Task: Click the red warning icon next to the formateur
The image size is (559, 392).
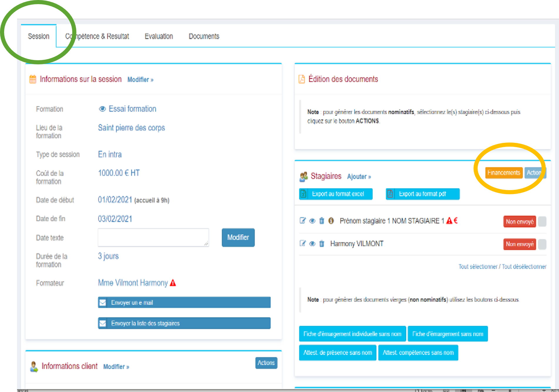Action: click(x=173, y=283)
